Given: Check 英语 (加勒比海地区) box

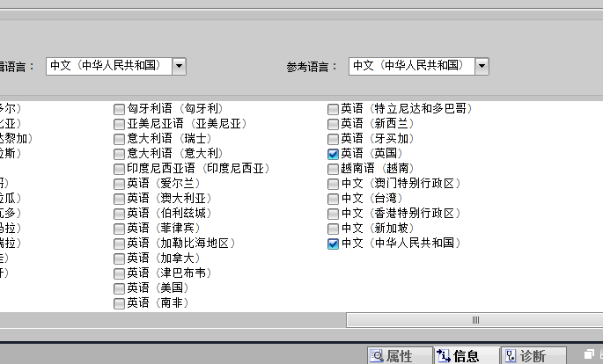Looking at the screenshot, I should coord(119,244).
